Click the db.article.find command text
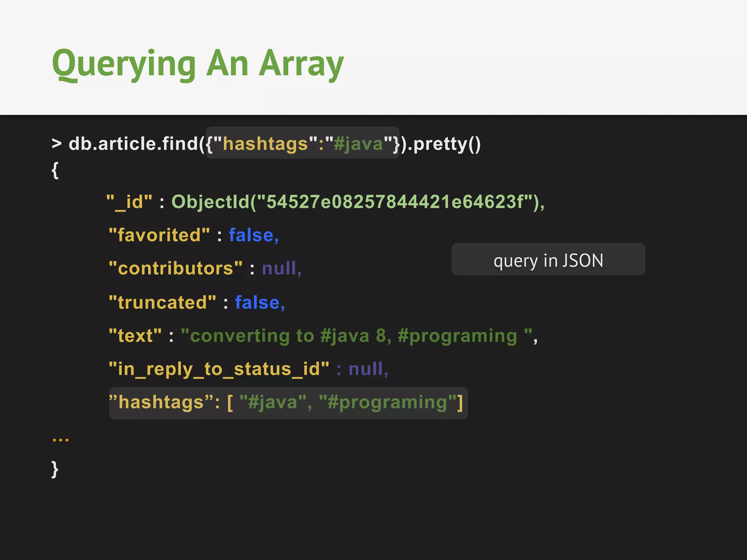This screenshot has height=560, width=747. click(133, 144)
